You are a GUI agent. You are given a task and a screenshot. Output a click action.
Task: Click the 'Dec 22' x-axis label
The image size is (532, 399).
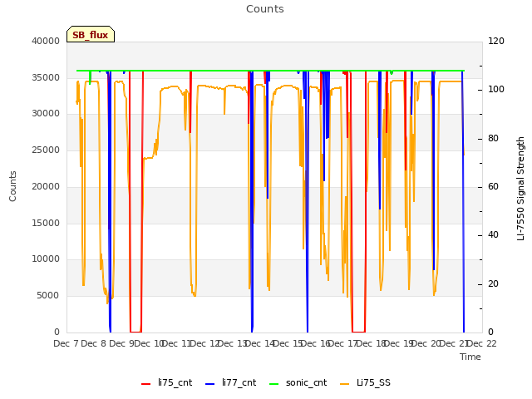click(481, 343)
